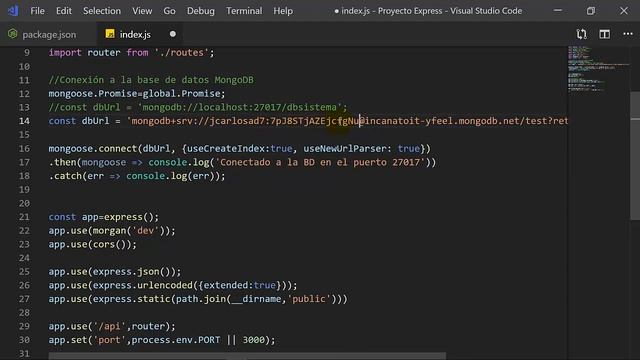
Task: Click mongoose.Promise=global.Promise statement
Action: [x=137, y=93]
